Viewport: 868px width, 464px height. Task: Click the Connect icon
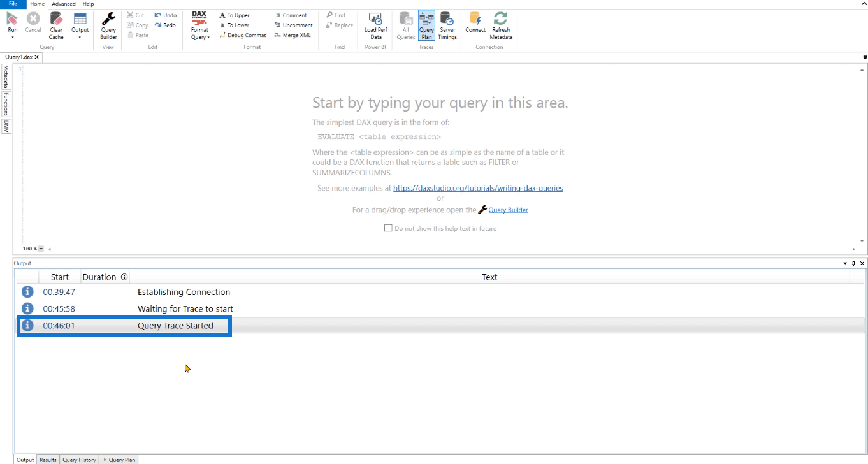pyautogui.click(x=475, y=19)
